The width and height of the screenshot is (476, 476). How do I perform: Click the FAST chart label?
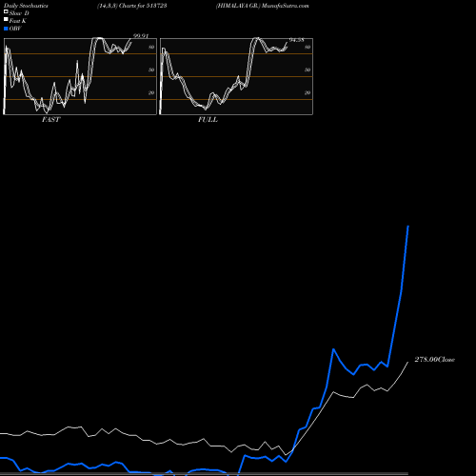pyautogui.click(x=50, y=120)
